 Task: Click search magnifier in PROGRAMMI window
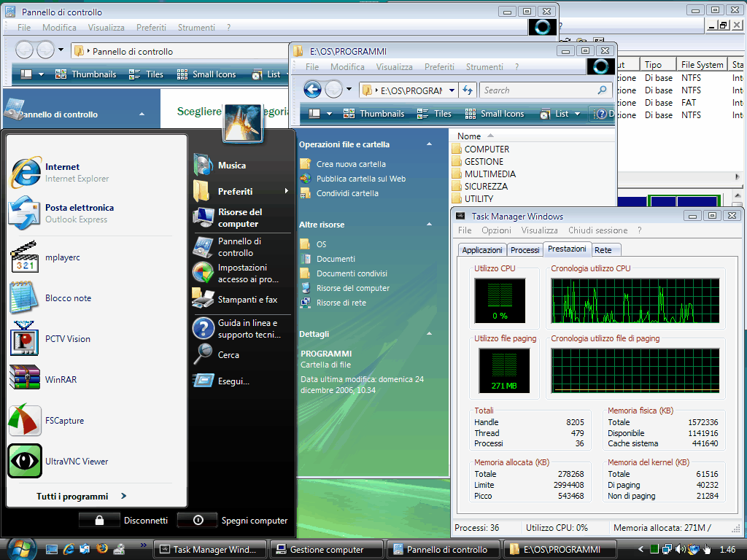[602, 90]
